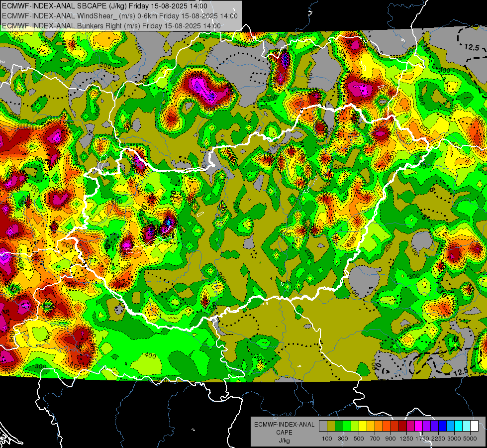Click the 2250 value under the legend bar
Viewport: 487px width, 448px height.
click(x=438, y=439)
